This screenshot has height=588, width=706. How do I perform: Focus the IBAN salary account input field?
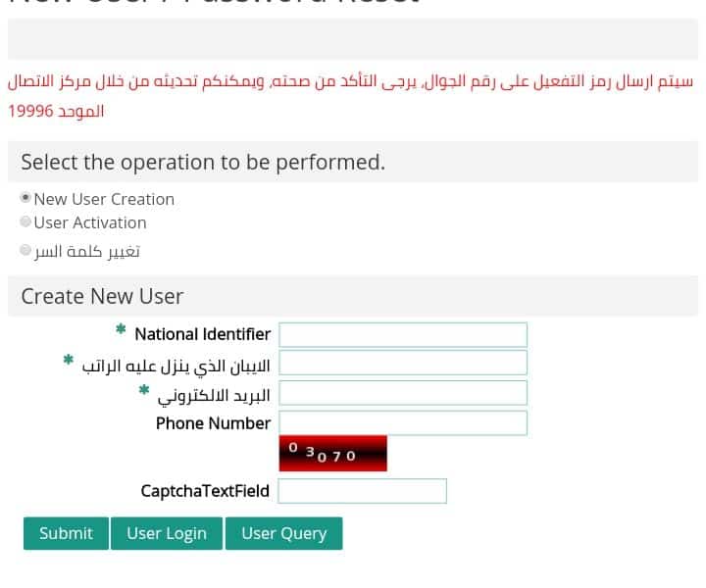[403, 363]
